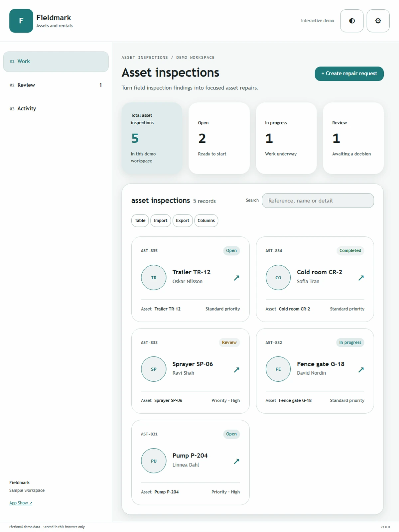399x532 pixels.
Task: Open Pump P-204 via its arrow icon
Action: pos(236,461)
